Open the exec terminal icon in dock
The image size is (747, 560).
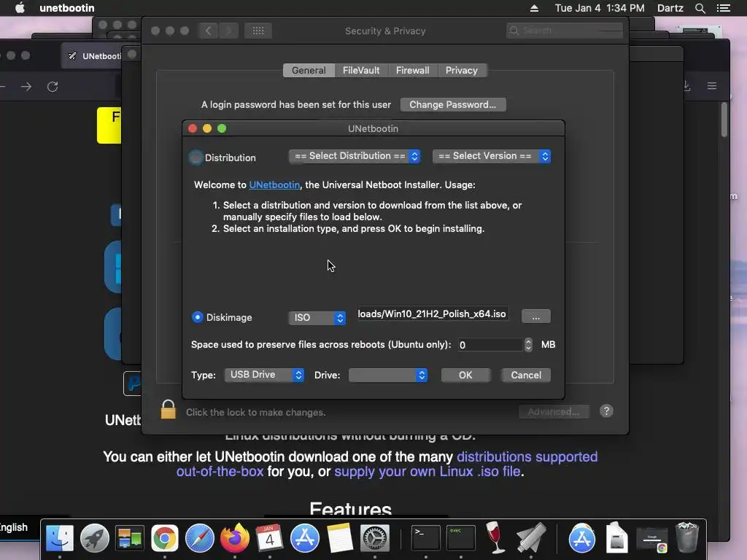point(461,538)
